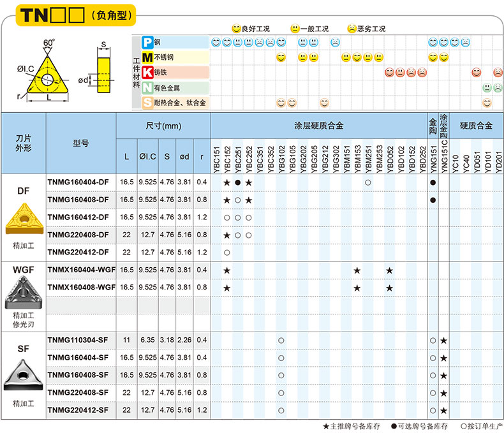
Task: Click the yellow M stainless steel icon
Action: click(147, 57)
